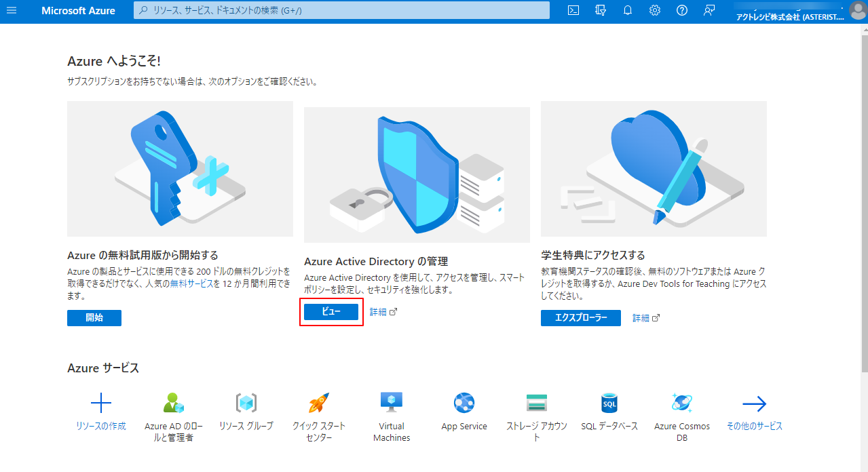Click the Azure へようこそ! heading
Screen dimensions: 868x472
[x=114, y=61]
